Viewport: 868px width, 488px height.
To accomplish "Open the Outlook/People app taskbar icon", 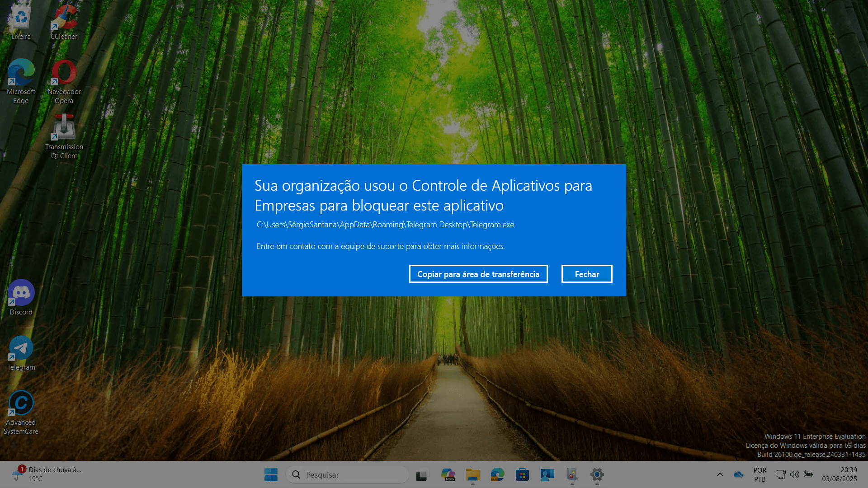I will (x=547, y=474).
